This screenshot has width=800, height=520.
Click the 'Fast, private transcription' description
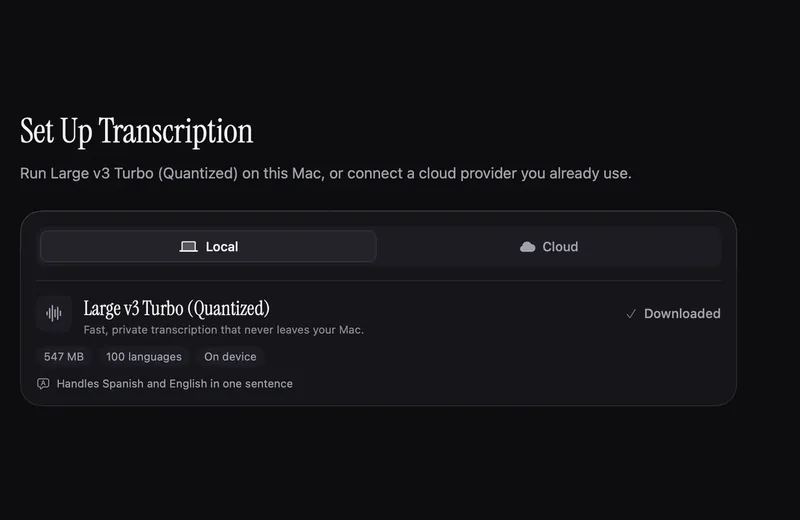tap(223, 330)
